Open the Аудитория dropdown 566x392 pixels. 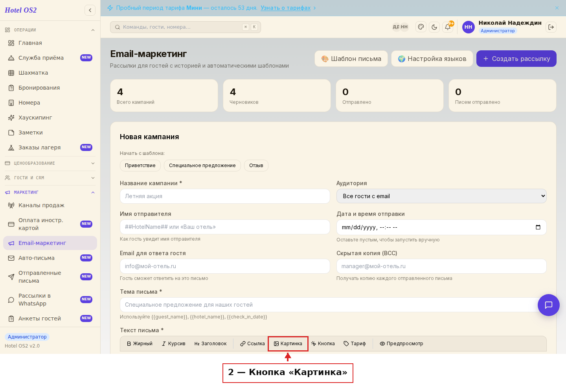click(x=441, y=196)
